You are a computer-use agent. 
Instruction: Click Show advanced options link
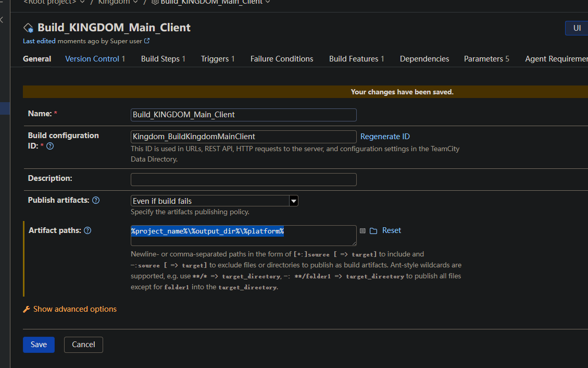point(74,309)
